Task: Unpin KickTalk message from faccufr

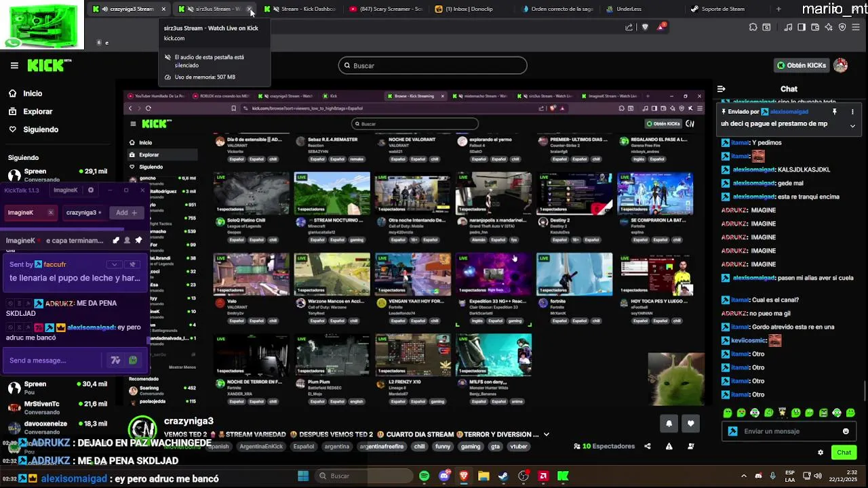Action: pyautogui.click(x=133, y=264)
